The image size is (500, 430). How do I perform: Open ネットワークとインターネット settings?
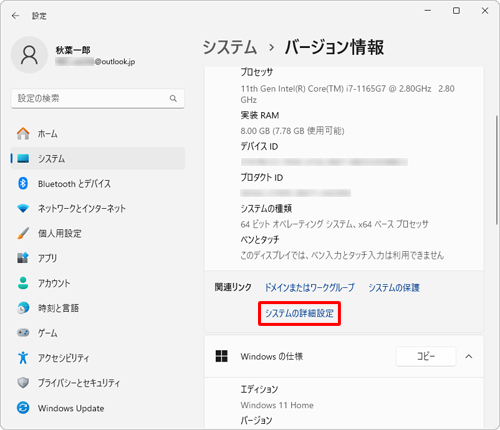pyautogui.click(x=97, y=208)
